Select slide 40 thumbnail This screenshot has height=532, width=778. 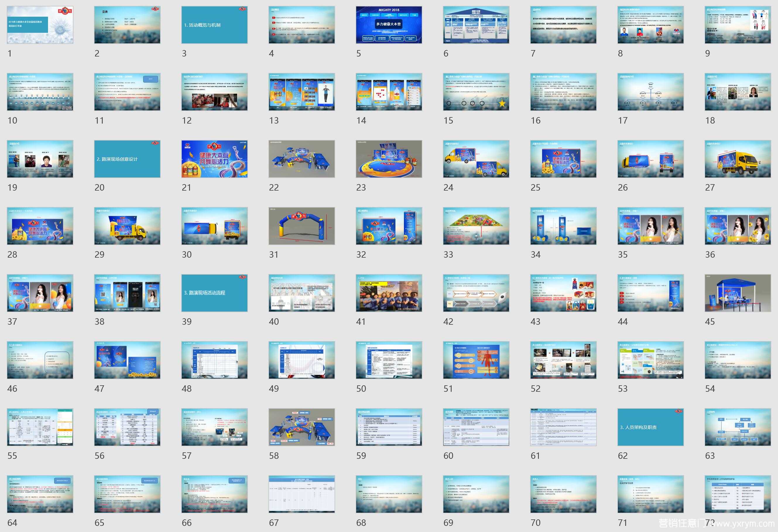click(x=301, y=293)
